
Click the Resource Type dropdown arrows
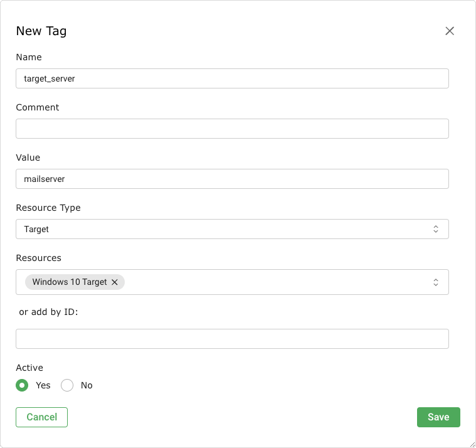[x=436, y=229]
